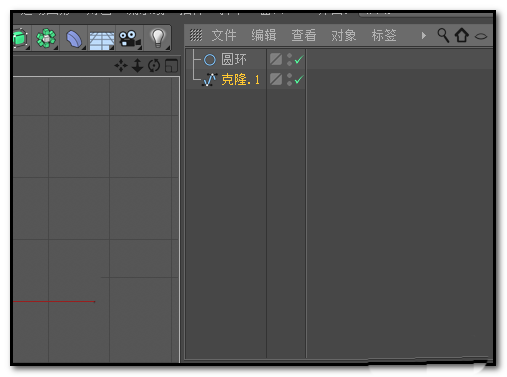
Task: Click the Object Manager grip handle icon
Action: (196, 35)
